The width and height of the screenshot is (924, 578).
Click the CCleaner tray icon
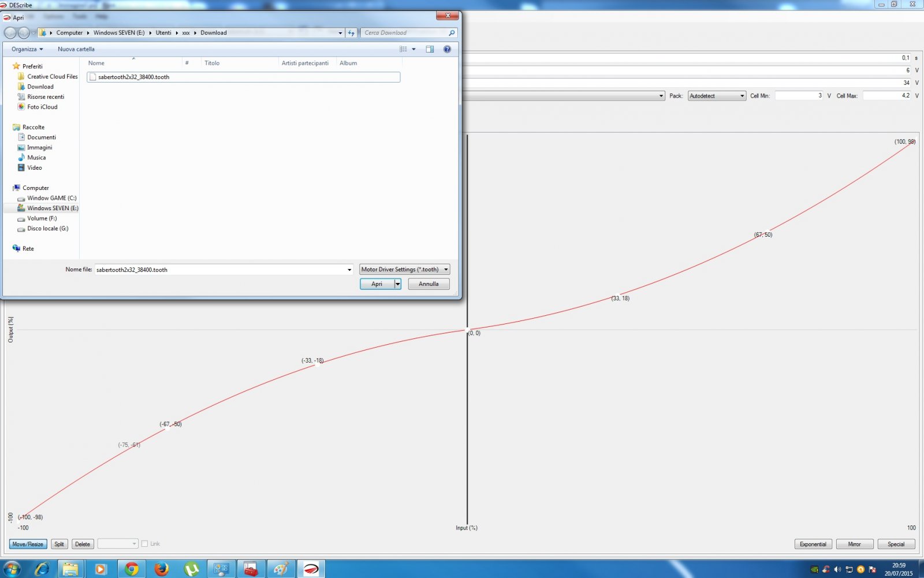pos(826,569)
